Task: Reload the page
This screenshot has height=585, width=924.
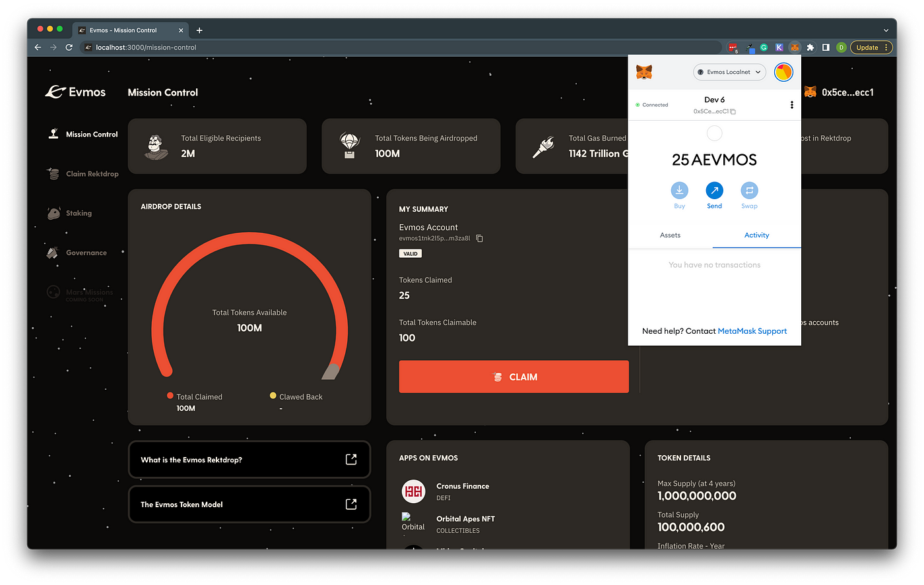Action: pyautogui.click(x=69, y=47)
